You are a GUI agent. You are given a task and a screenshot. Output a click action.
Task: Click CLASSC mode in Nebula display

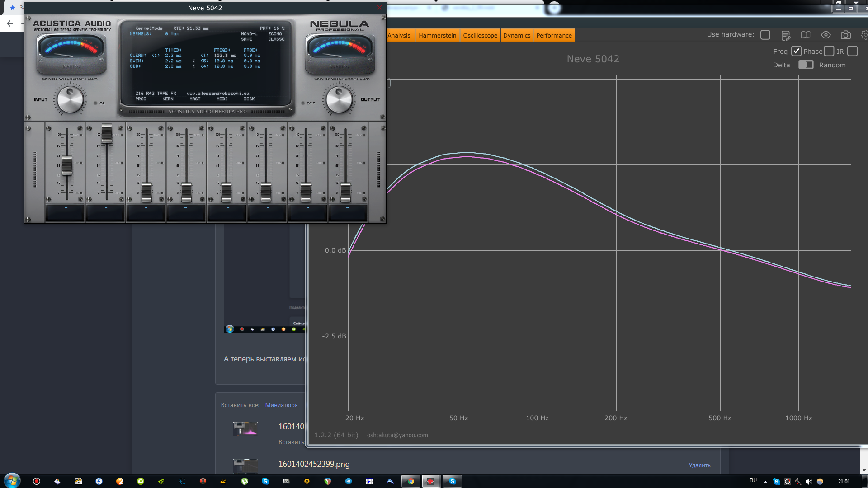tap(276, 39)
